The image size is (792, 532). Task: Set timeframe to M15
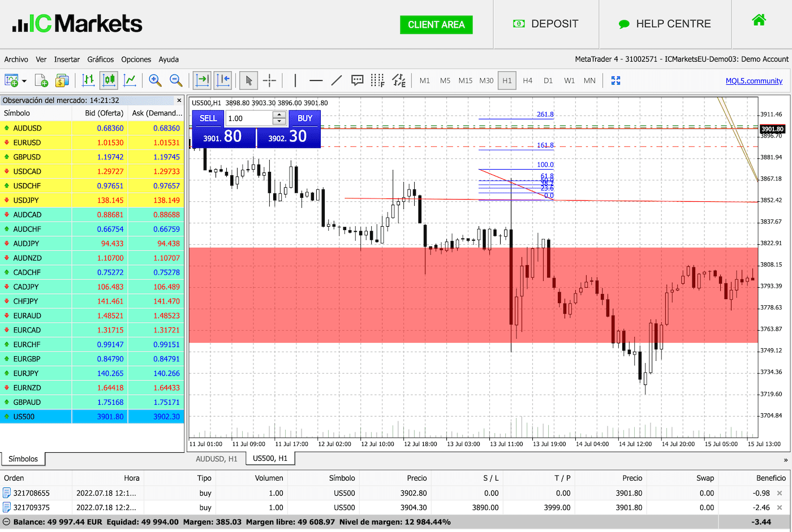(x=466, y=81)
